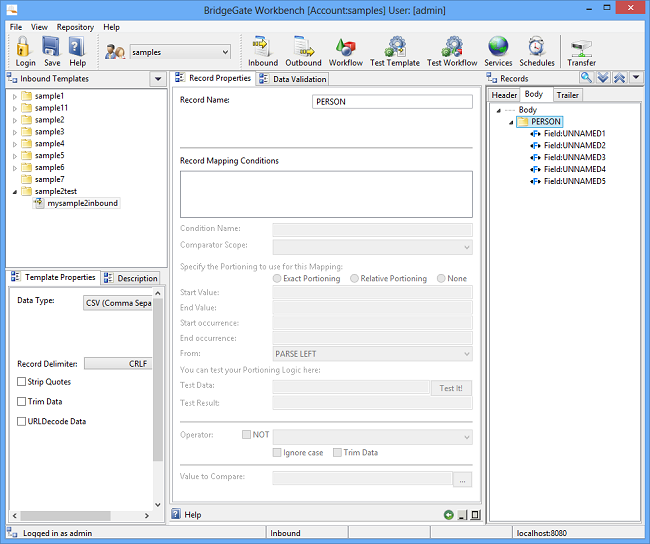Open the Description tab
Screen dimensions: 650x544
click(x=131, y=278)
